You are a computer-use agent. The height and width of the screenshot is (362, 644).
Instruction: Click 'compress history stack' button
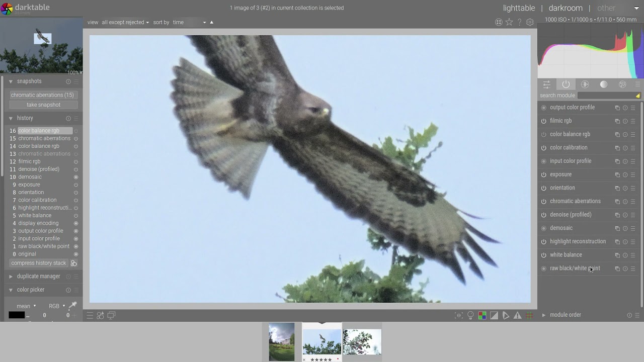pyautogui.click(x=39, y=263)
